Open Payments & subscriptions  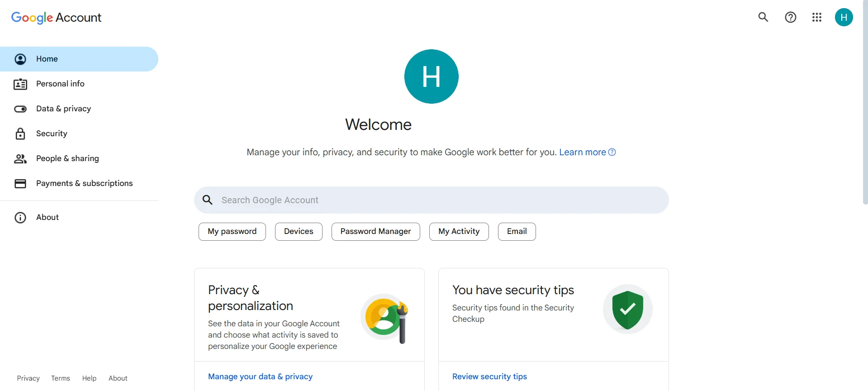79,183
